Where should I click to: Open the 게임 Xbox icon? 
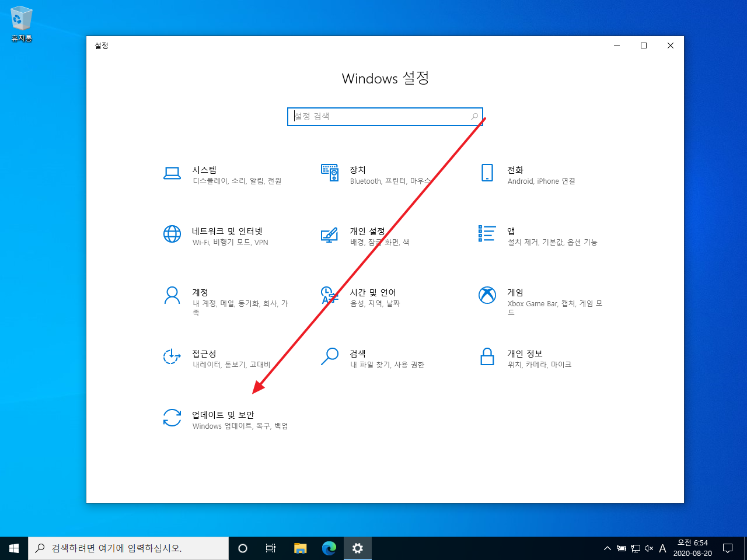pos(487,295)
